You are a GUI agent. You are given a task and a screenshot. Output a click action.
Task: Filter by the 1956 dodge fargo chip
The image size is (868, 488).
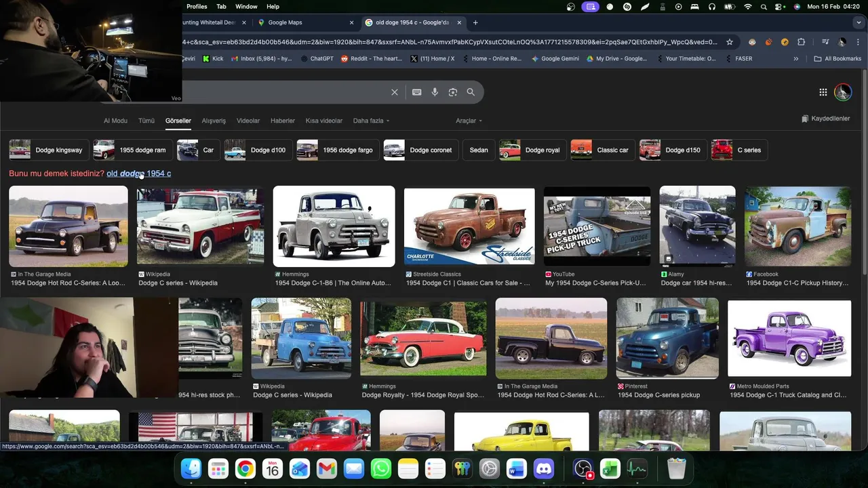[x=337, y=150]
